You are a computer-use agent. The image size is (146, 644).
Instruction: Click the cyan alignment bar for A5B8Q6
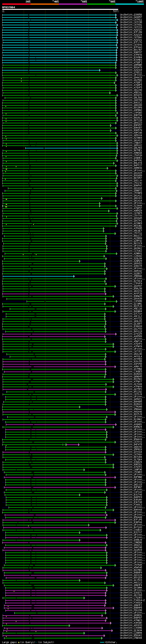click(x=38, y=276)
